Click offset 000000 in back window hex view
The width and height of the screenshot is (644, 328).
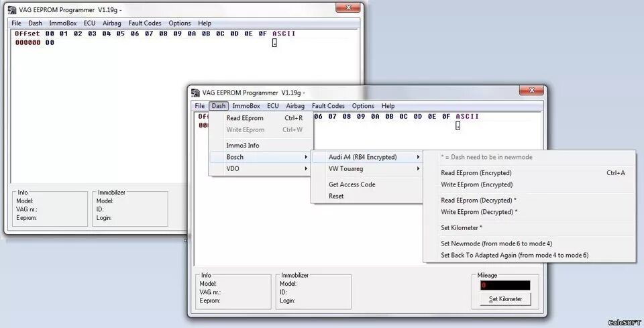[x=28, y=43]
